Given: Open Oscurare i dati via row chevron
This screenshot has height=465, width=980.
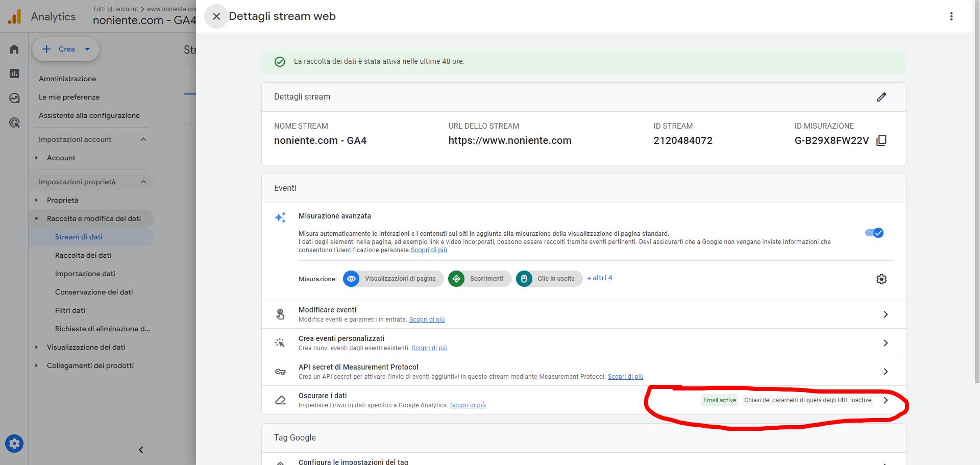Looking at the screenshot, I should [886, 400].
